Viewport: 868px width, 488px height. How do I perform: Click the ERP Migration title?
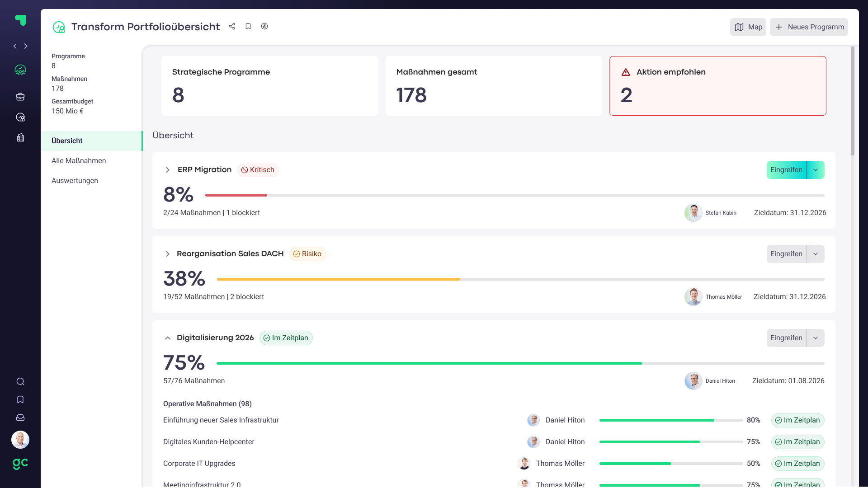pos(204,170)
